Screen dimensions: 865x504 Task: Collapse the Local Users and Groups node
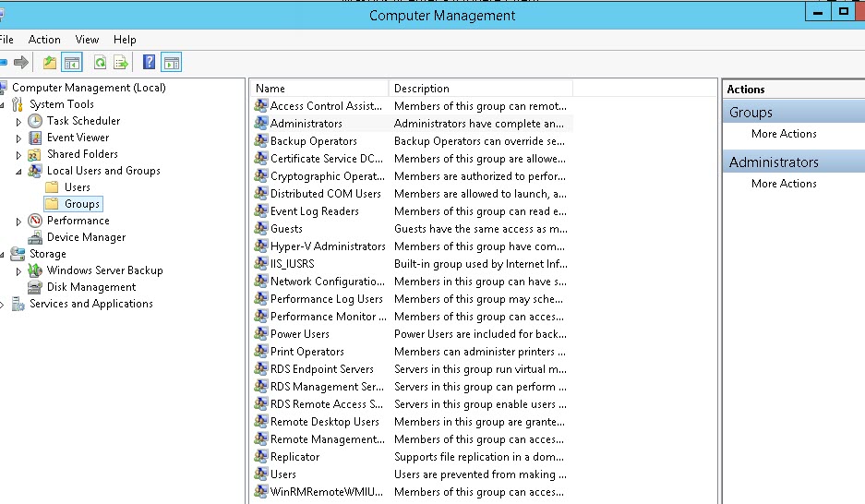tap(19, 171)
